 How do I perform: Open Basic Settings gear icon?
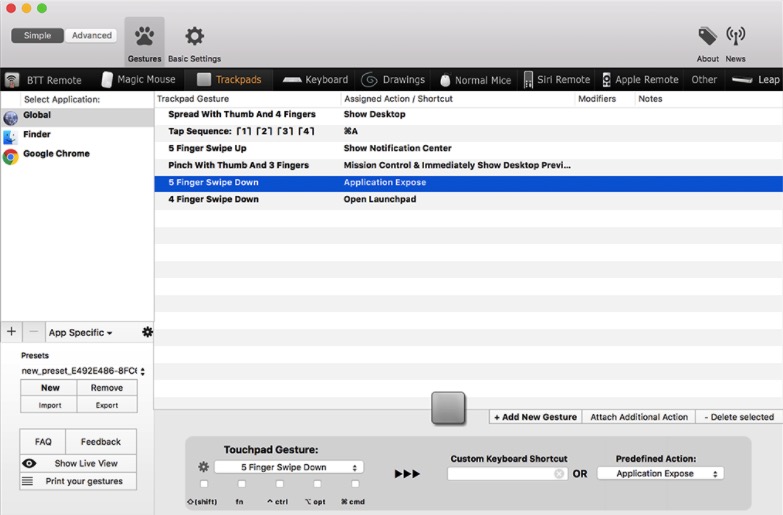[x=194, y=36]
